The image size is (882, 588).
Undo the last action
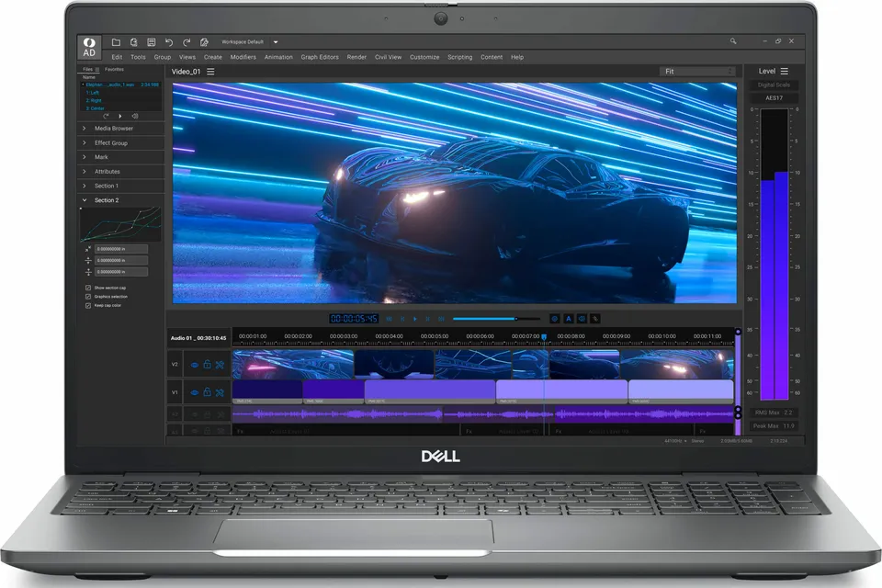(x=169, y=42)
